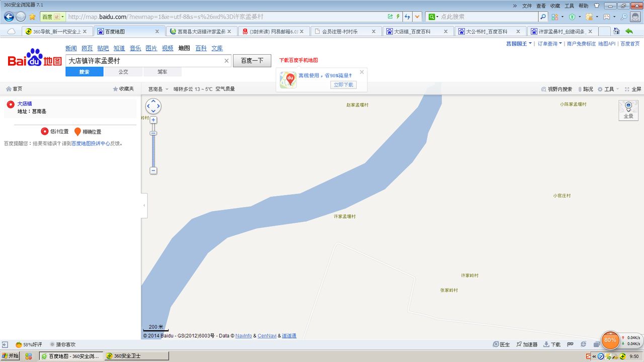Click the map zoom slider handle

click(x=153, y=133)
